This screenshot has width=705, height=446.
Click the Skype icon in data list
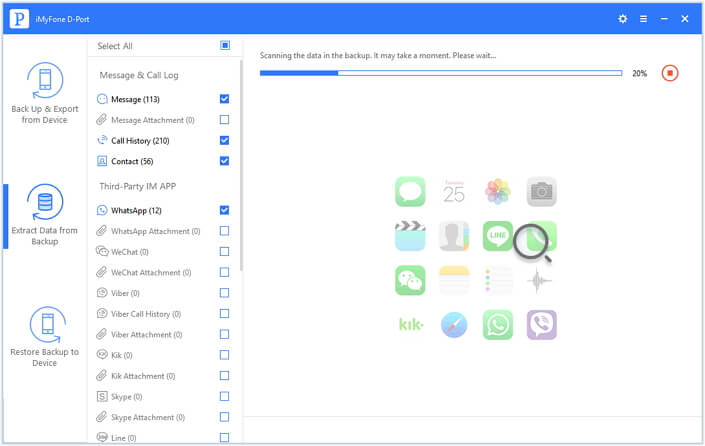(x=102, y=396)
